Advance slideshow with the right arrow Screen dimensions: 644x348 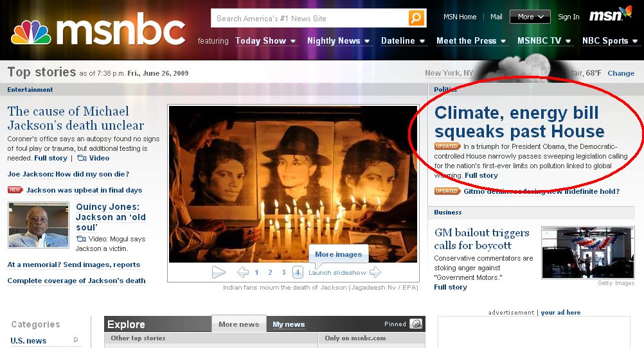point(375,272)
